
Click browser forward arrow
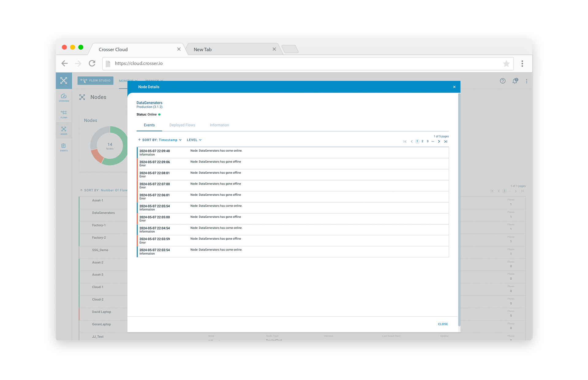coord(78,63)
